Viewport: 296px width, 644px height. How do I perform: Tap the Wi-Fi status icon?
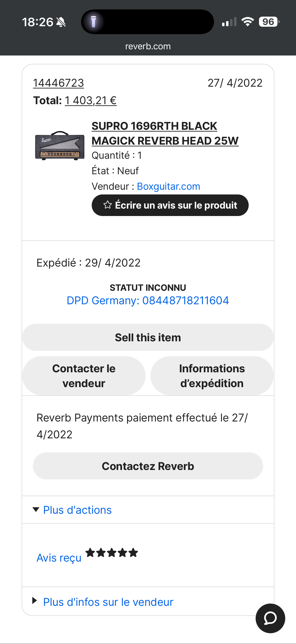pos(247,22)
